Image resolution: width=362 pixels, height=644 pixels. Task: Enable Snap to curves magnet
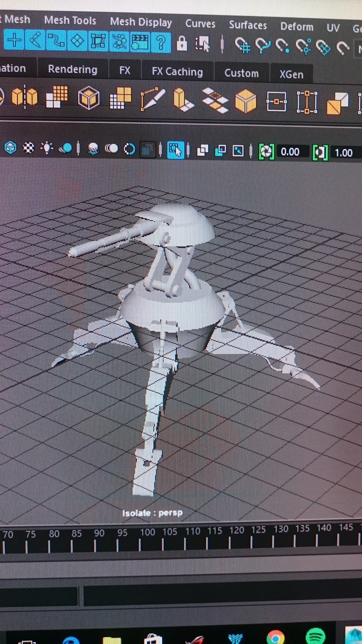click(x=263, y=46)
